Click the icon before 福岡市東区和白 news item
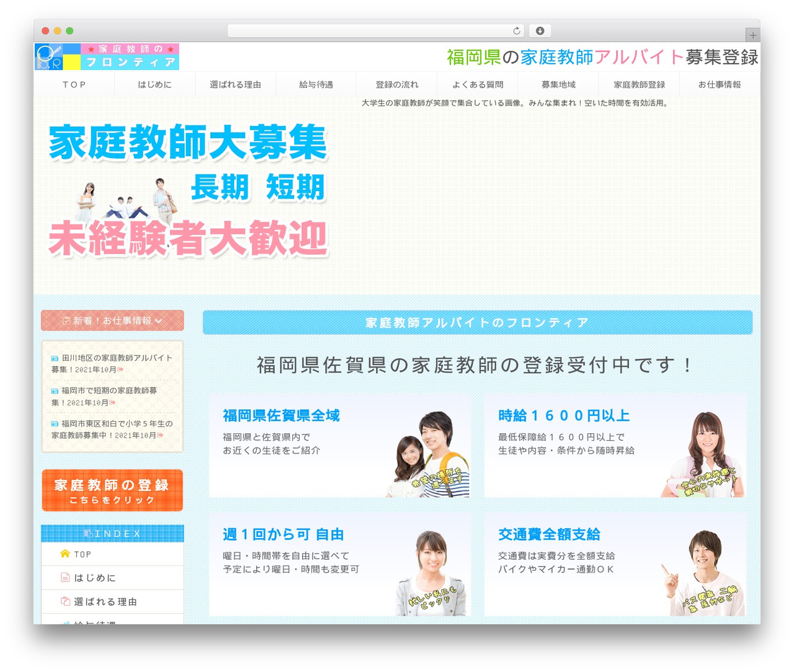 coord(55,424)
